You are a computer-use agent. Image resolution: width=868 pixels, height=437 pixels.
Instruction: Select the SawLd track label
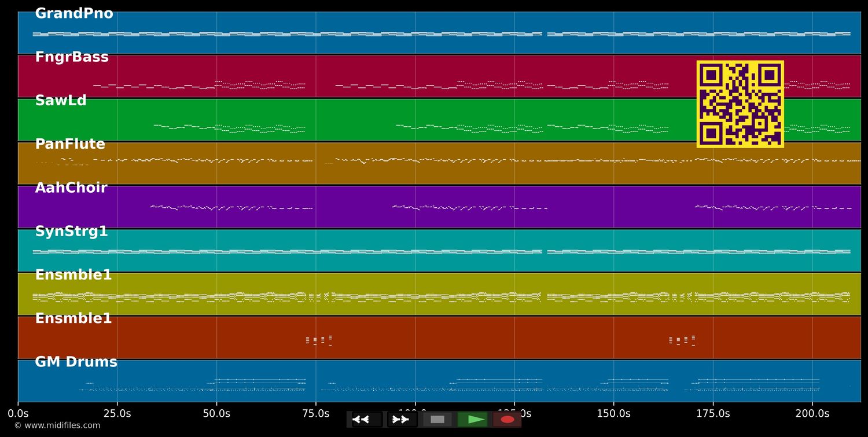61,101
